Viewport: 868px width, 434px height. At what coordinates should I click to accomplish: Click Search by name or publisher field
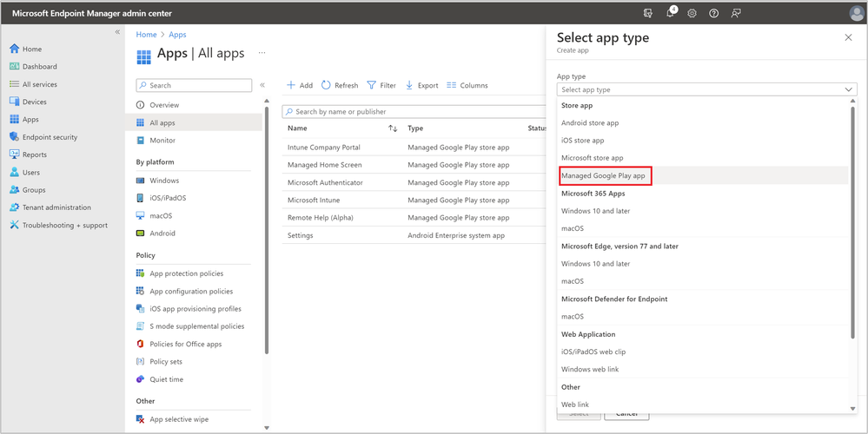[414, 112]
